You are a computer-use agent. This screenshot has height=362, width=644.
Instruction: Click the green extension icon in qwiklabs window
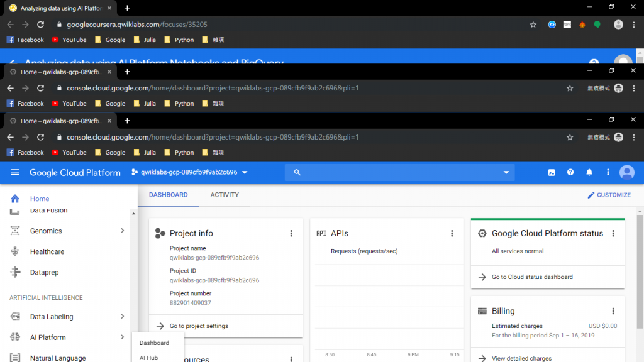(x=597, y=25)
